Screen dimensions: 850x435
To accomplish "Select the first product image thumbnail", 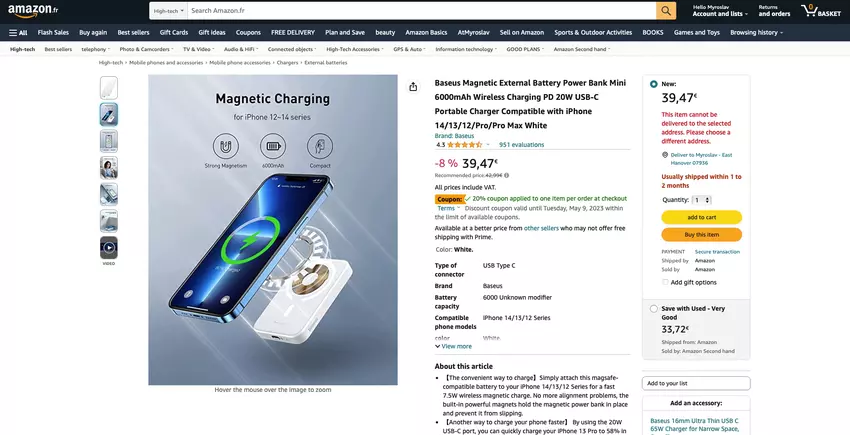I will pyautogui.click(x=108, y=88).
